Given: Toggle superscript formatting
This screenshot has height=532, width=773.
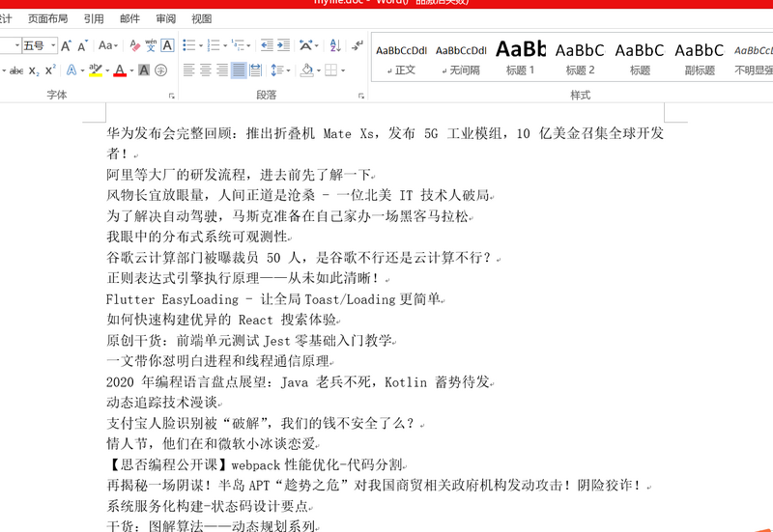Looking at the screenshot, I should (50, 70).
